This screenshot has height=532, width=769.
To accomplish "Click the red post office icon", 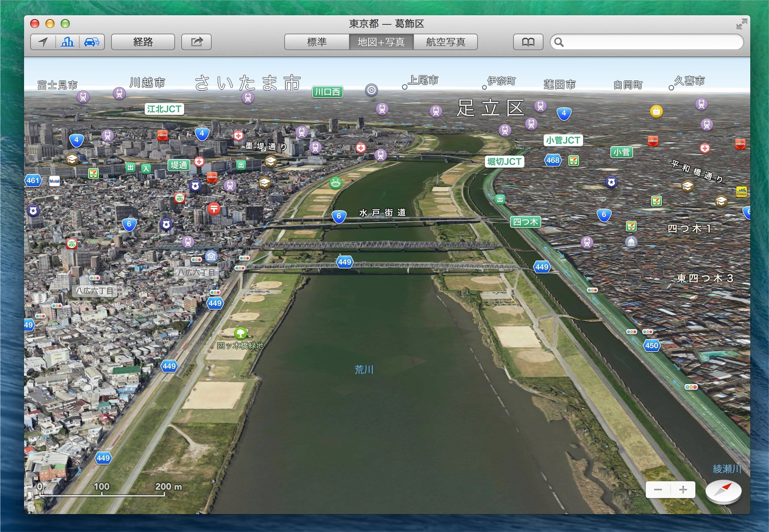I will coord(214,209).
